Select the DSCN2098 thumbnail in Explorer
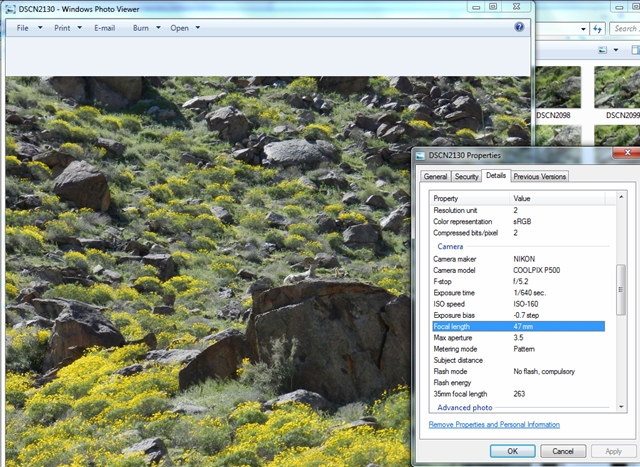Screen dimensions: 640x467 (558, 90)
